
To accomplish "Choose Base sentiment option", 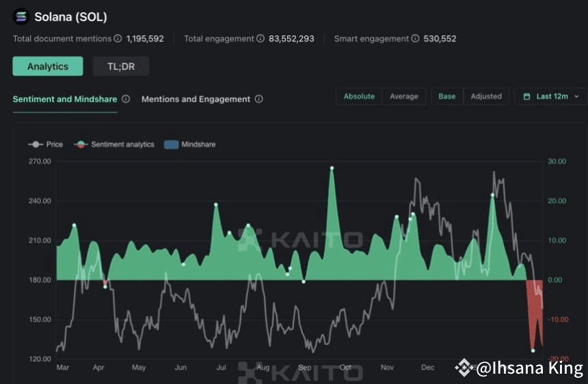I will click(x=447, y=96).
